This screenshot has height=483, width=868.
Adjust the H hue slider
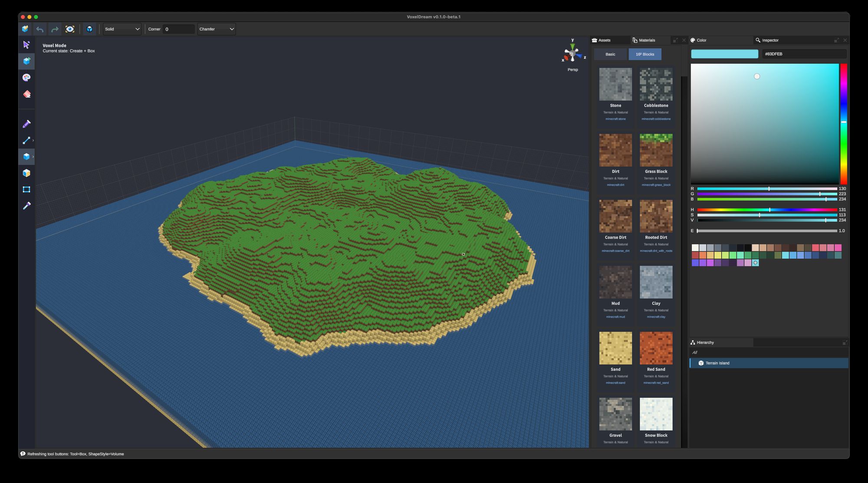pyautogui.click(x=767, y=210)
